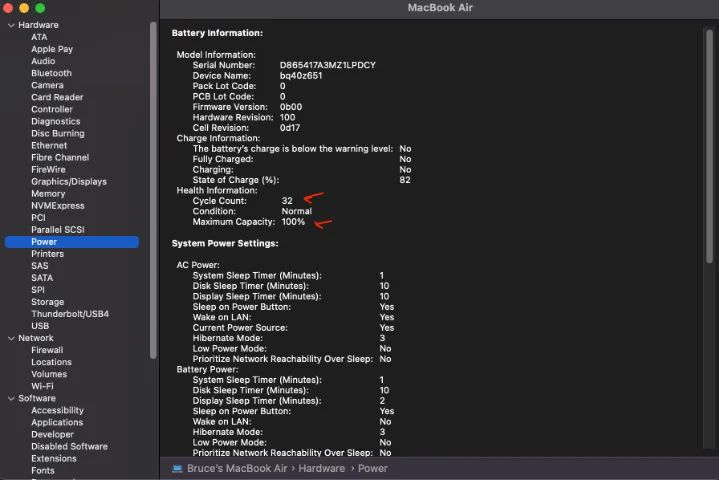Click the Software section header label
The height and width of the screenshot is (480, 719).
pos(37,398)
